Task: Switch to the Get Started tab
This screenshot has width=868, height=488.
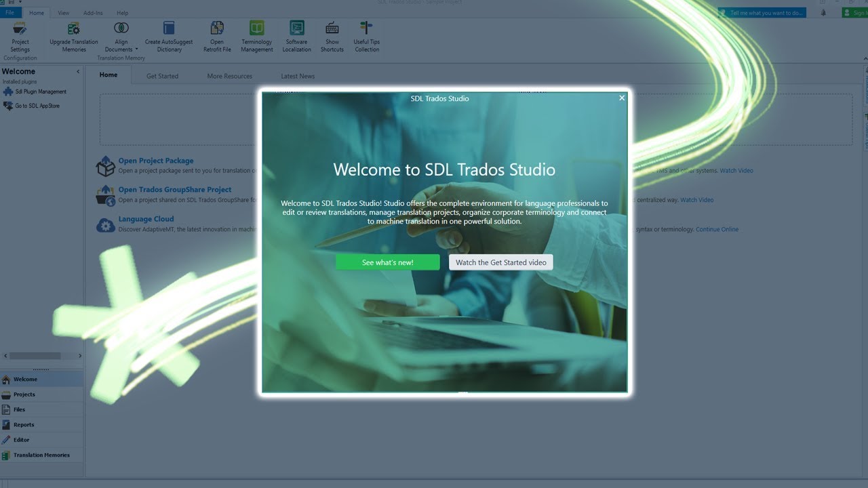Action: tap(162, 76)
